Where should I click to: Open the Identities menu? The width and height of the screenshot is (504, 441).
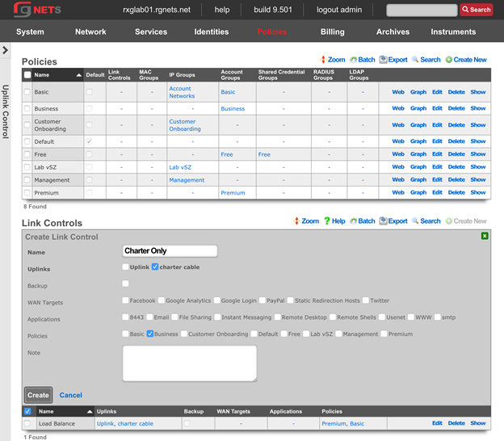click(x=212, y=31)
